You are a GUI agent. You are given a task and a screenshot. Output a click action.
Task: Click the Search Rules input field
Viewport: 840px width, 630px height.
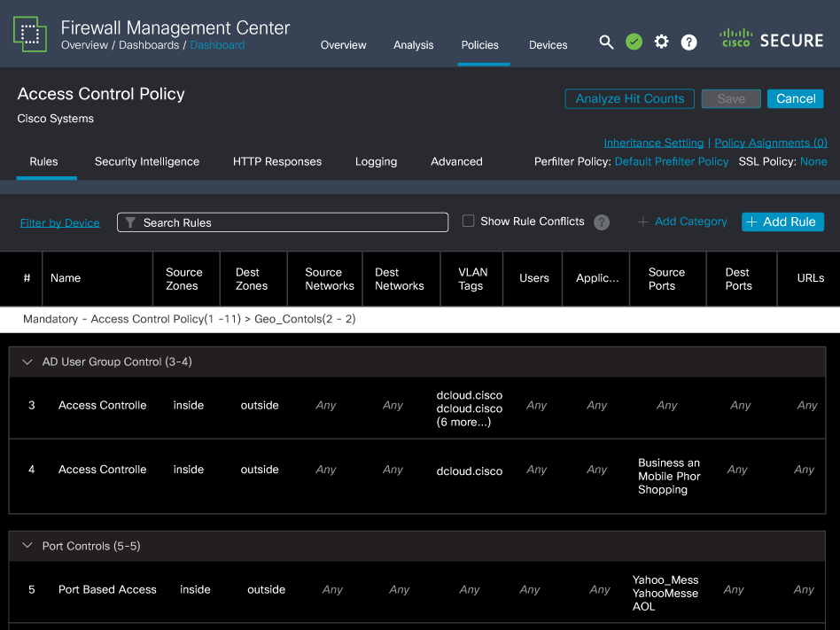(284, 222)
